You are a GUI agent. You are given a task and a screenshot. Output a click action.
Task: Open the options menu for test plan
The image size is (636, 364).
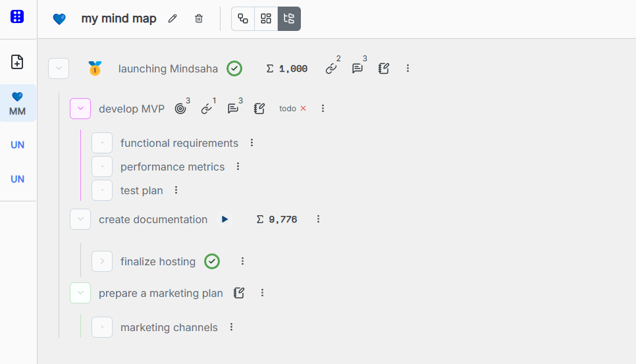click(176, 190)
